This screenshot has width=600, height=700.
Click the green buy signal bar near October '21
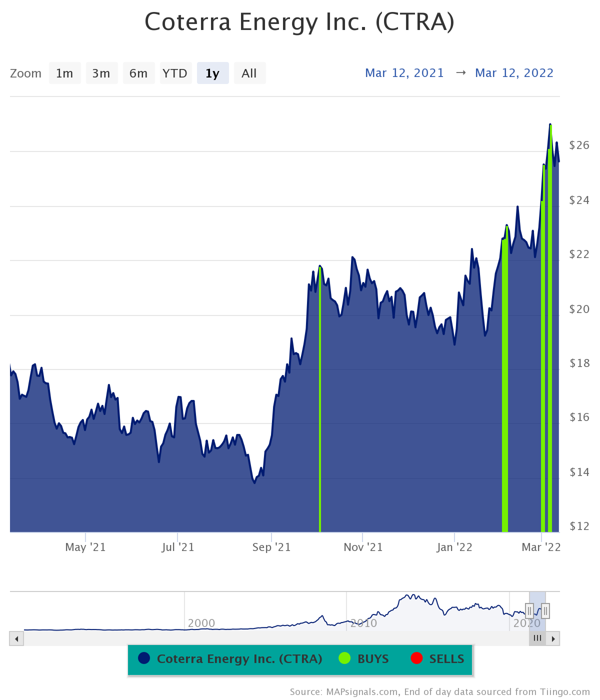click(320, 400)
